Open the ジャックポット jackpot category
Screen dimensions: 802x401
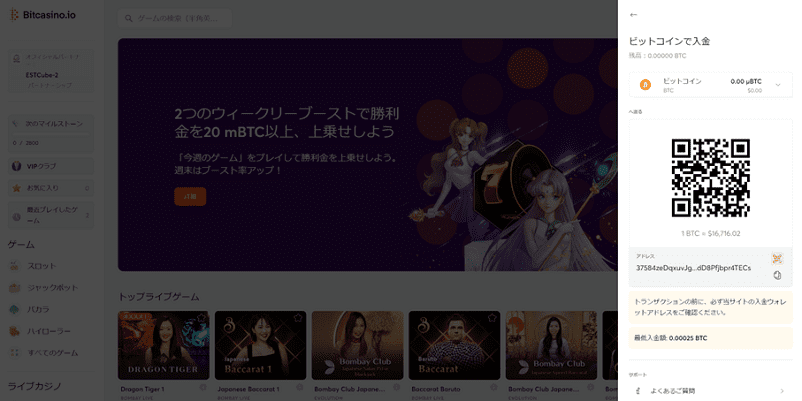[x=51, y=287]
